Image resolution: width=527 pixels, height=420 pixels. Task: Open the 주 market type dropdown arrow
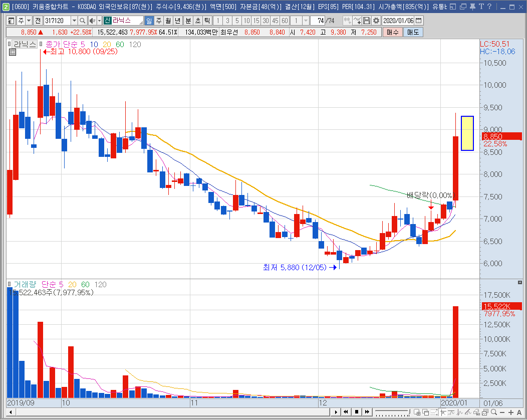(29, 21)
